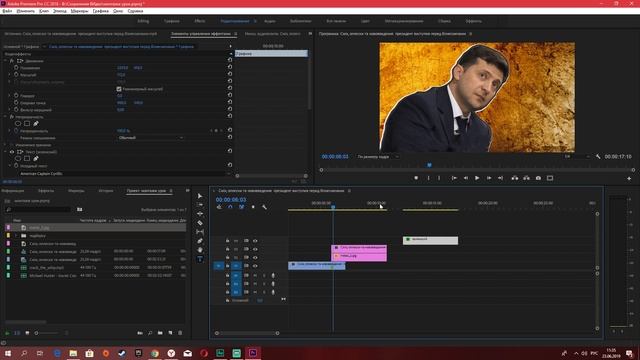The height and width of the screenshot is (360, 640).
Task: Click Go to Out in Program monitor
Action: point(500,178)
